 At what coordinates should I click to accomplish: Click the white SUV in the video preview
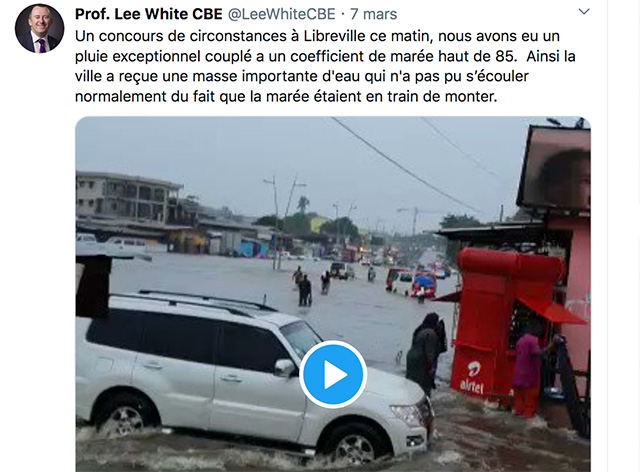253,376
